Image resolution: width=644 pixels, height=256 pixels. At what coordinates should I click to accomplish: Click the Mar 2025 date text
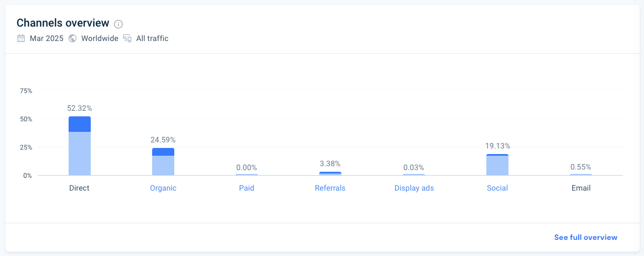click(x=46, y=38)
